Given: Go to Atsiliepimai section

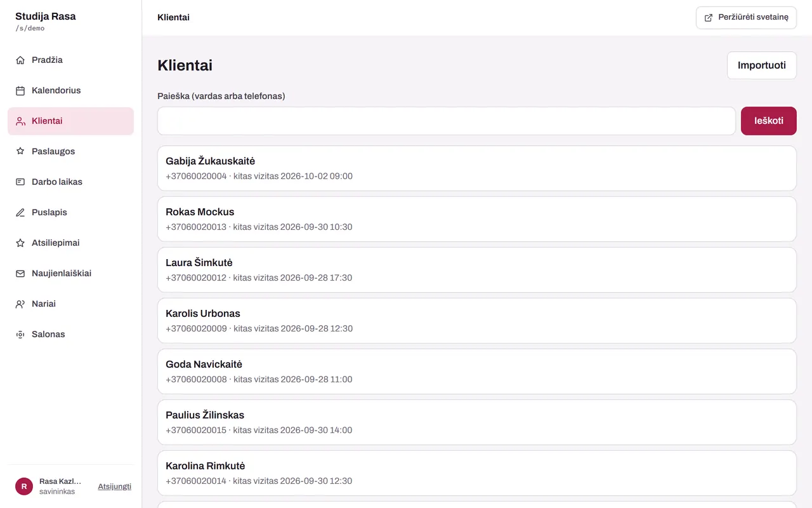Looking at the screenshot, I should (x=70, y=243).
